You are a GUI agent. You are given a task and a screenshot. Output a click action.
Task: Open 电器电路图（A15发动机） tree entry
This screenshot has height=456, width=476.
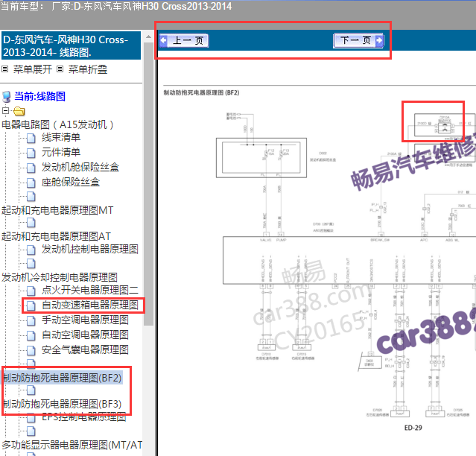point(57,124)
